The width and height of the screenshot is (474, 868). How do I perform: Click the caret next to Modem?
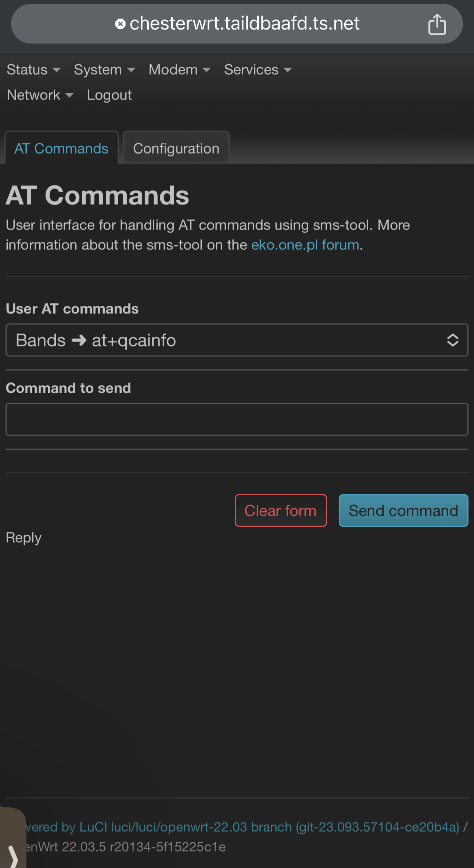click(x=207, y=70)
